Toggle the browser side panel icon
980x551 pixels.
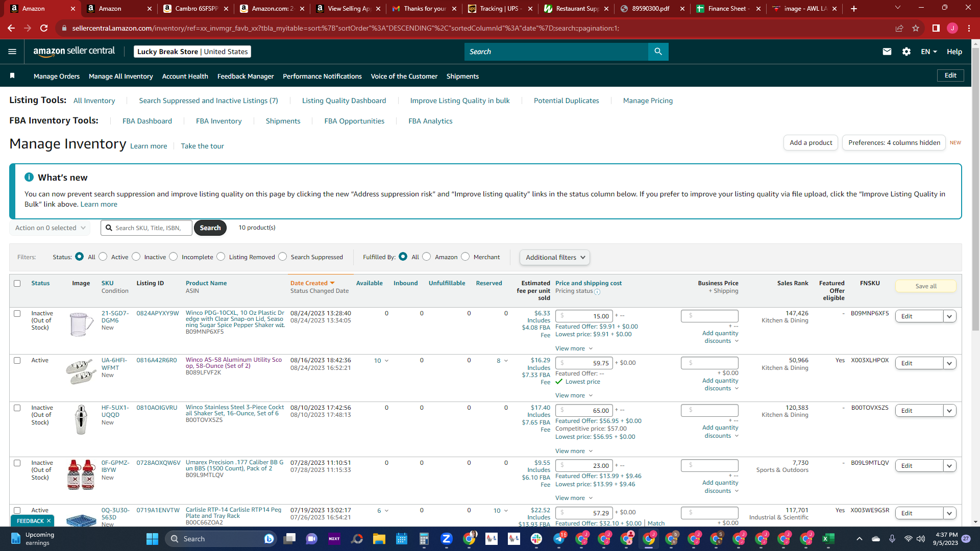click(x=936, y=28)
